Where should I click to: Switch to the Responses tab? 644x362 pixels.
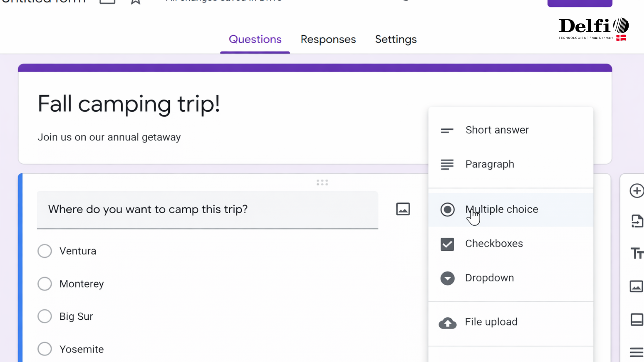point(328,40)
